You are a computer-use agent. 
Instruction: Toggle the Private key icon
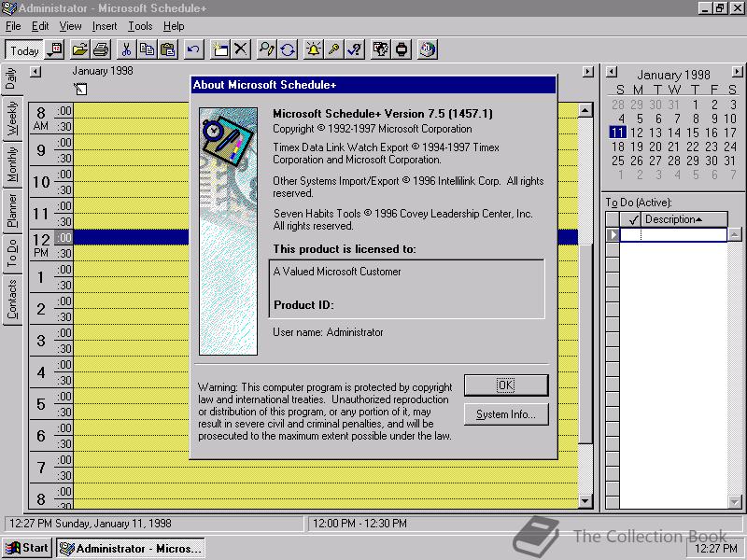(x=334, y=50)
